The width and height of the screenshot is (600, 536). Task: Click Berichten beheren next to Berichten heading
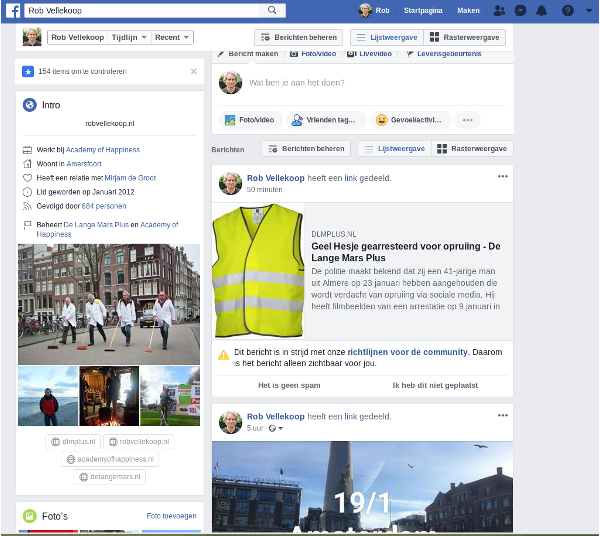[x=306, y=149]
